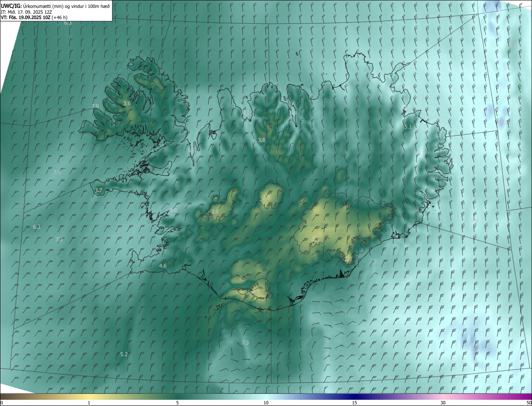
Task: Click the UWC/IG map title text
Action: click(55, 6)
